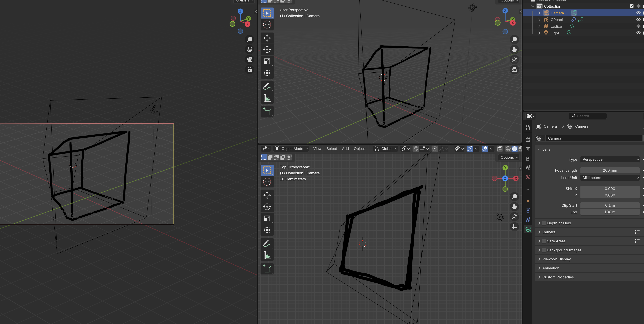Toggle camera view icon in Top Orthographic viewport

pos(514,217)
